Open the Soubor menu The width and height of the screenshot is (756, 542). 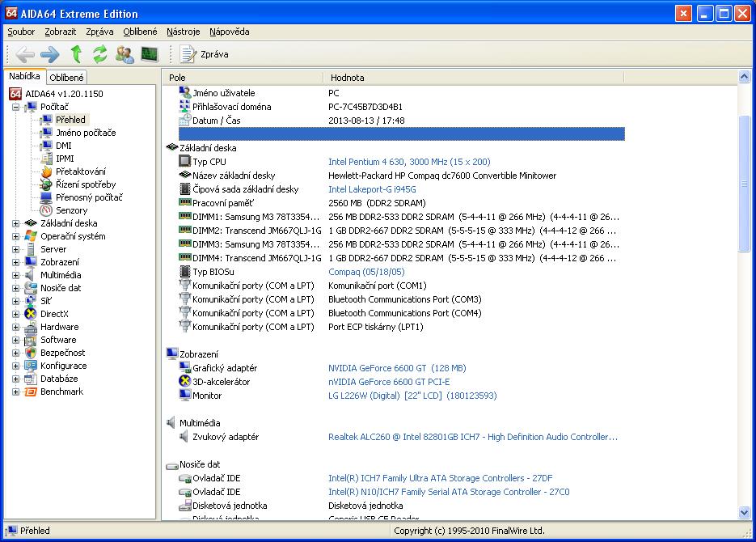coord(21,32)
